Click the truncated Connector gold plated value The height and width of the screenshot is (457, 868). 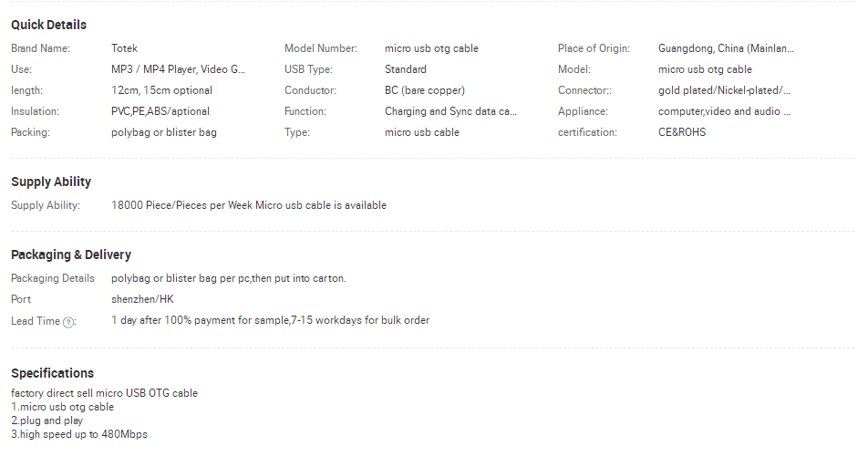pos(724,90)
